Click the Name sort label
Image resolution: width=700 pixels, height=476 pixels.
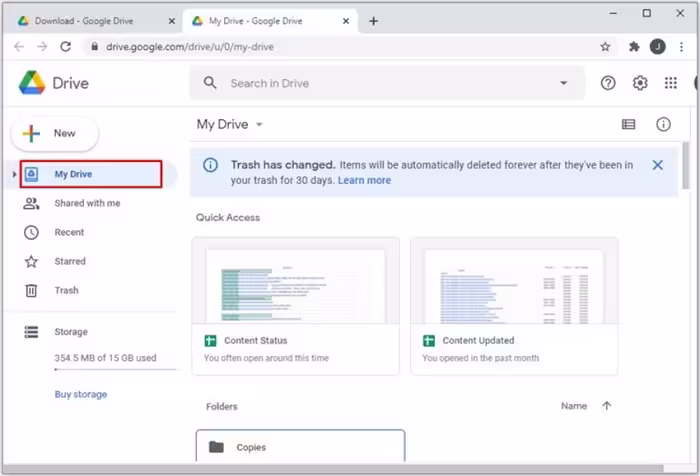pos(574,406)
